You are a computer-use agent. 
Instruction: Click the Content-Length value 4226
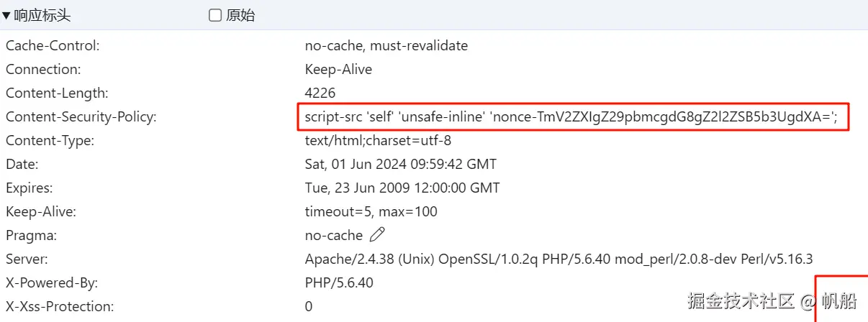tap(320, 93)
